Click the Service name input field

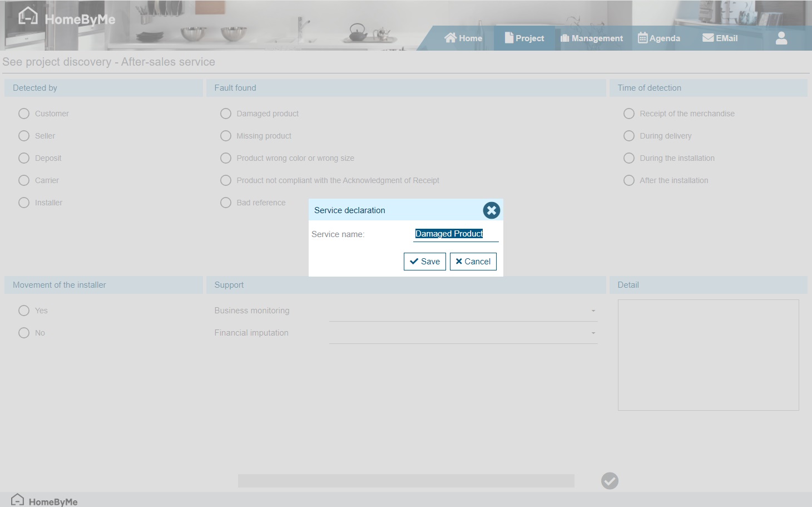point(455,234)
